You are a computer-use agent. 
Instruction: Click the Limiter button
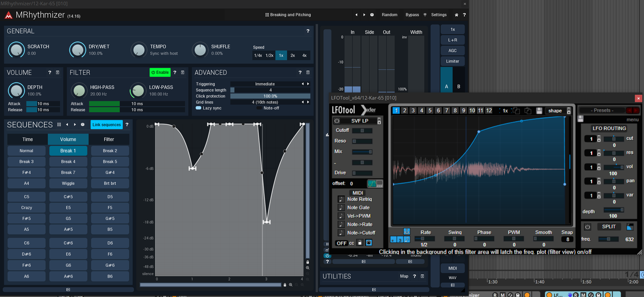click(453, 61)
